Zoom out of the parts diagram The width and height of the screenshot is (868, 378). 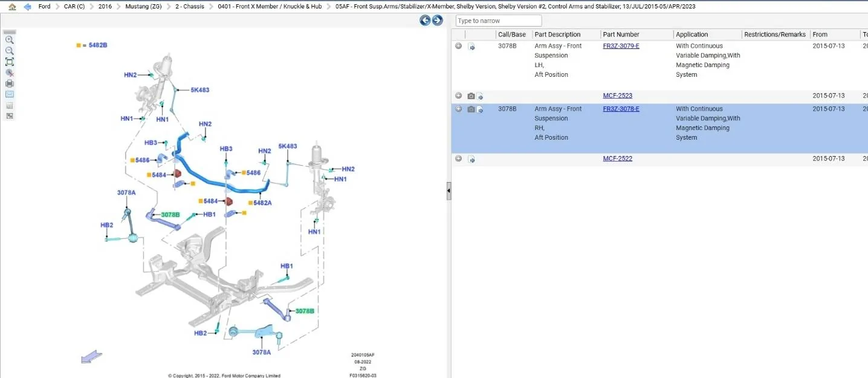click(10, 51)
